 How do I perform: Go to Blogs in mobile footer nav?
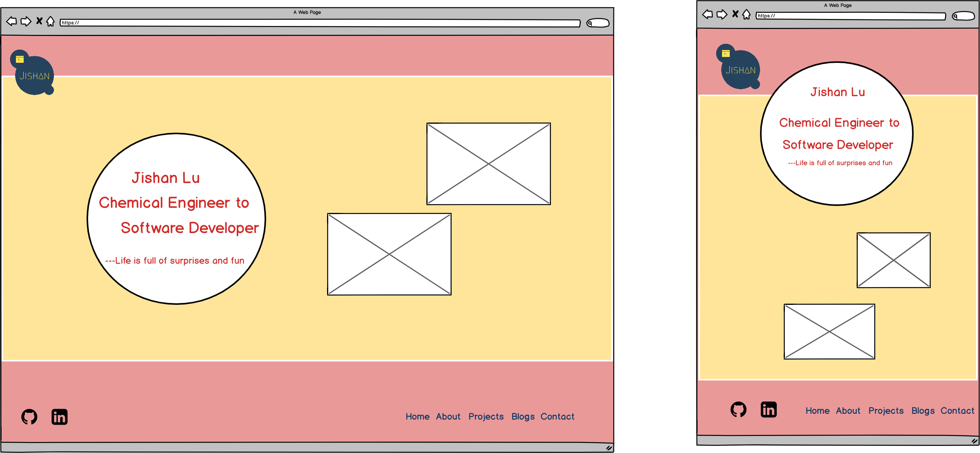(923, 411)
